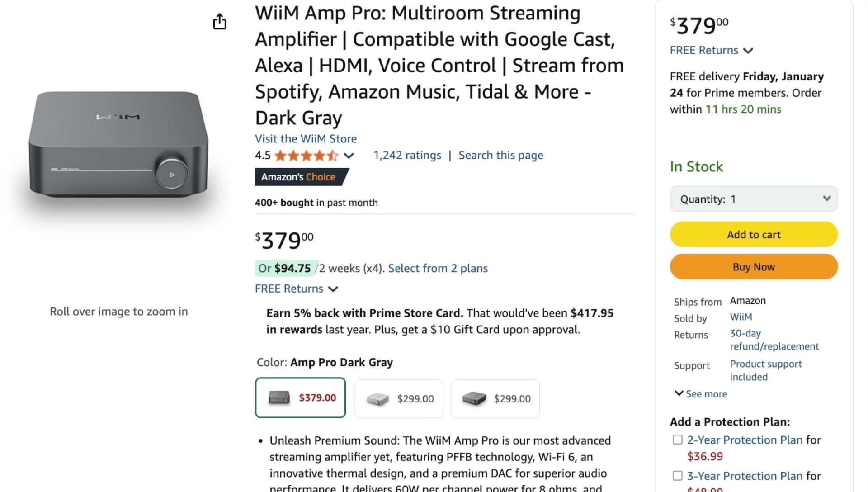This screenshot has height=492, width=868.
Task: Click Buy Now
Action: pyautogui.click(x=753, y=266)
